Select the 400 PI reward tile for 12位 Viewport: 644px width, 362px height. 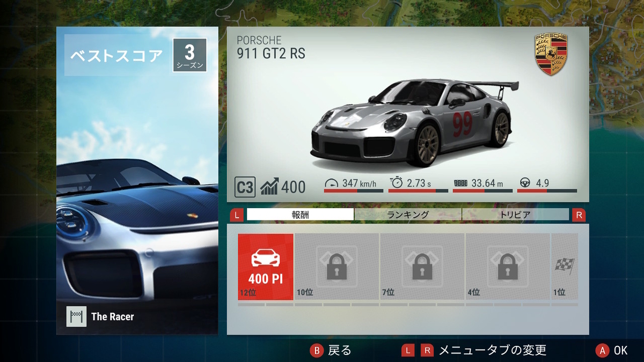click(266, 267)
